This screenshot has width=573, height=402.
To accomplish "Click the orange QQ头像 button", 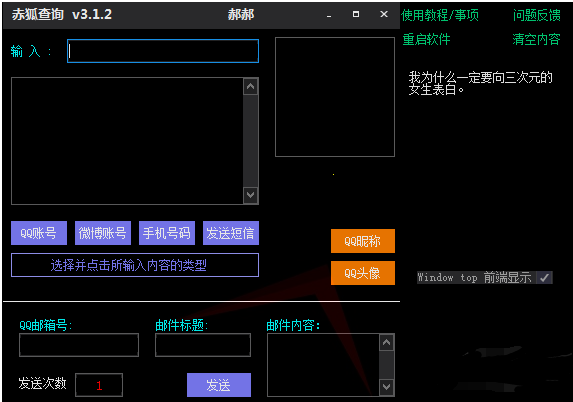I will (363, 273).
